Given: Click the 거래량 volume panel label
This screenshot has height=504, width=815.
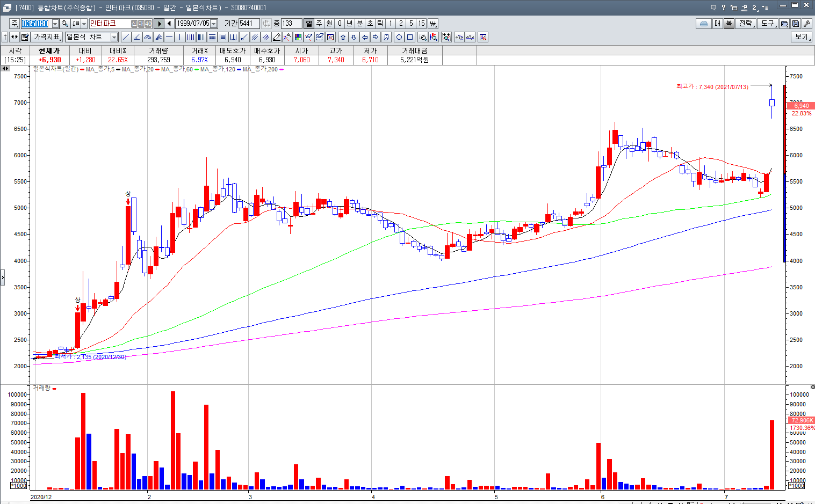Looking at the screenshot, I should pyautogui.click(x=41, y=388).
